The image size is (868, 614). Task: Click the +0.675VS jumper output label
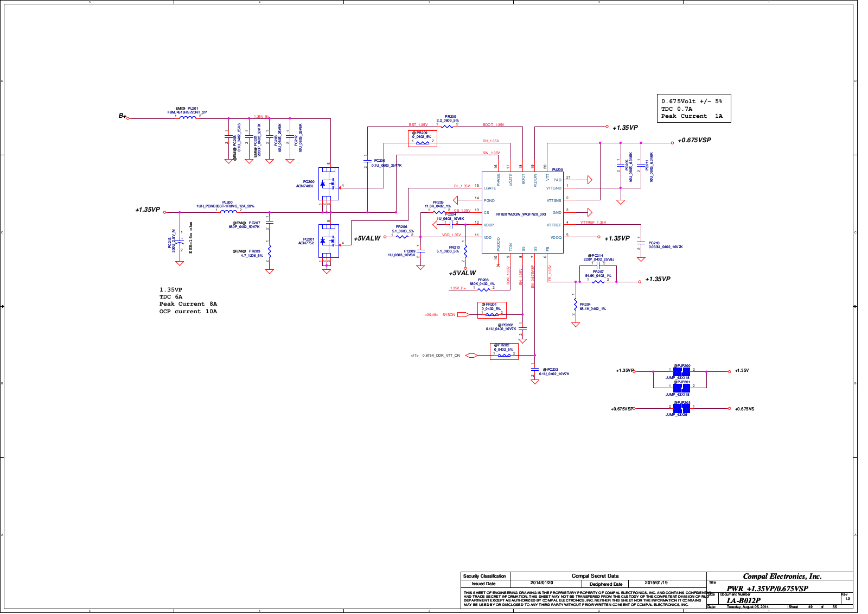(744, 409)
